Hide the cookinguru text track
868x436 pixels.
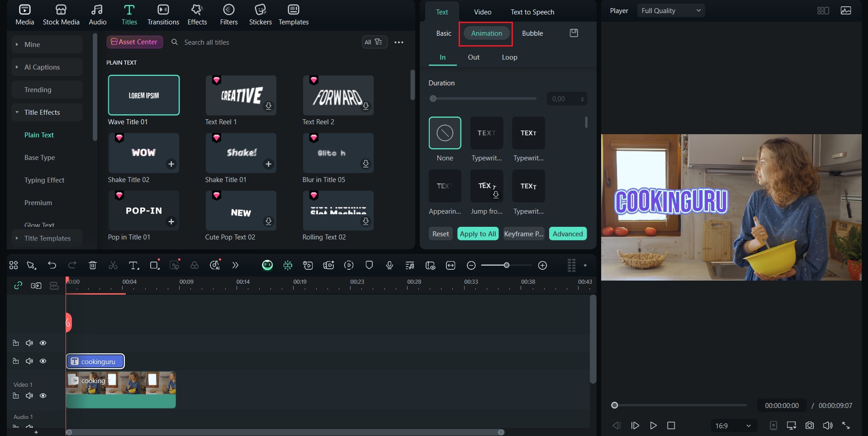43,361
